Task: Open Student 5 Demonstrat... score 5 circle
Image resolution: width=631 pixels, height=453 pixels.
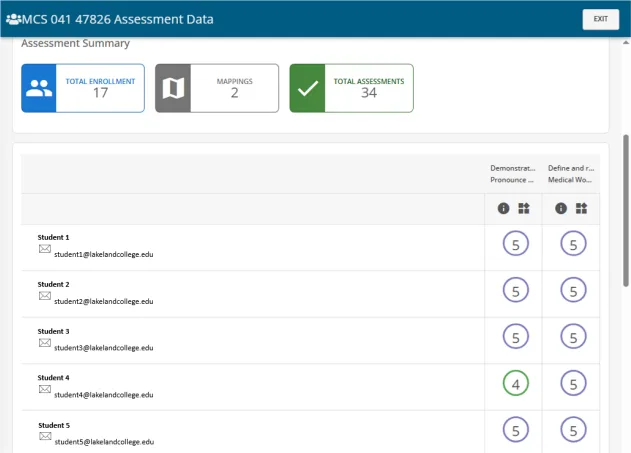Action: (516, 429)
